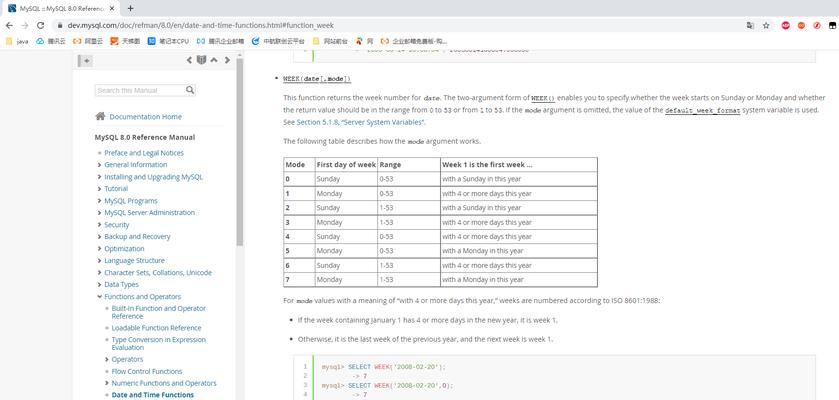
Task: Open the red ABP extension icon
Action: [785, 25]
